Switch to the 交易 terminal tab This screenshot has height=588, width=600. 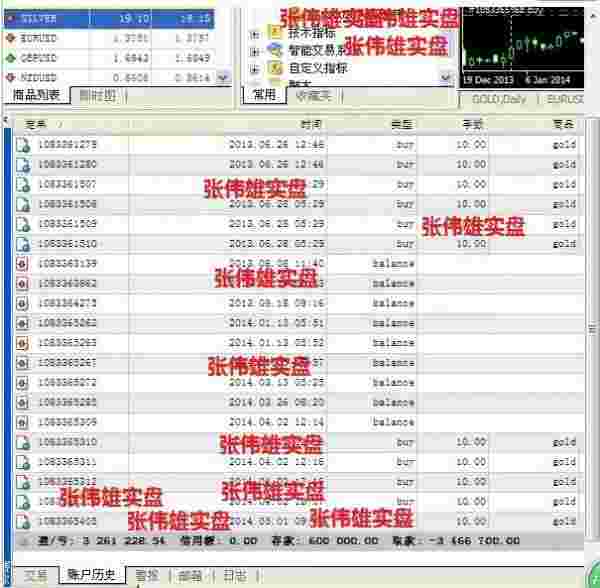[x=36, y=575]
